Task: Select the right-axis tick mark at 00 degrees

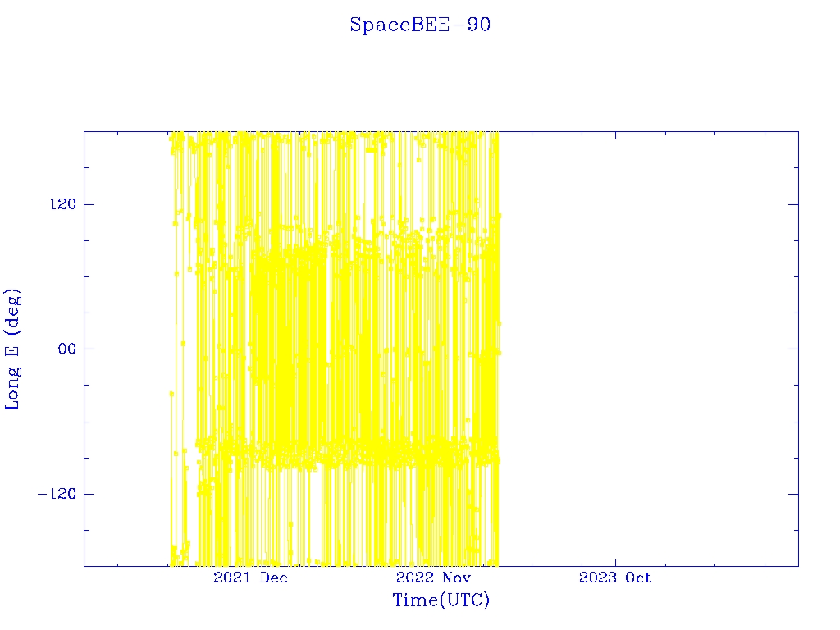Action: point(793,349)
